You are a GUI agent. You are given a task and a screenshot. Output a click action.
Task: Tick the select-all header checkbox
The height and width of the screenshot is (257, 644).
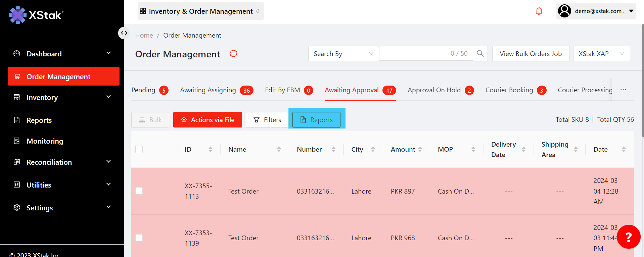(139, 149)
